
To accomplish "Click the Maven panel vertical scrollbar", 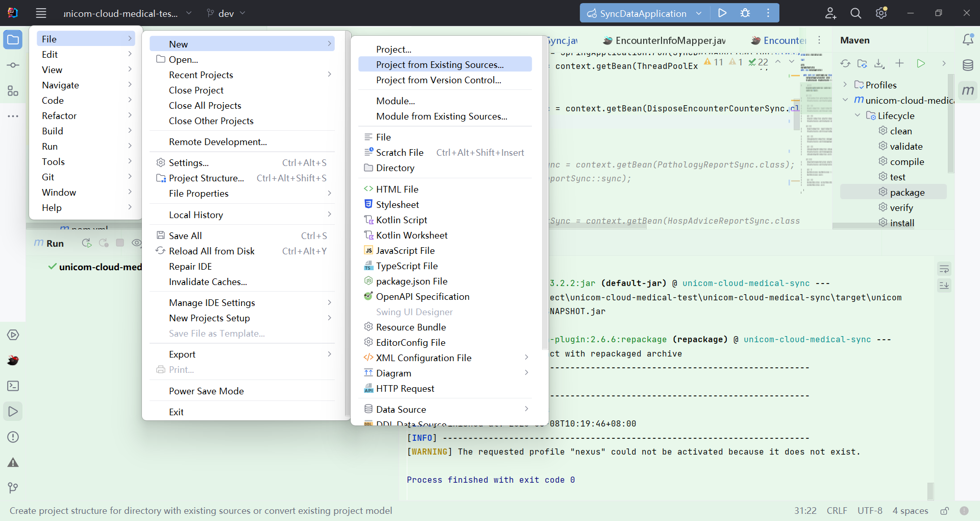I will pyautogui.click(x=950, y=123).
